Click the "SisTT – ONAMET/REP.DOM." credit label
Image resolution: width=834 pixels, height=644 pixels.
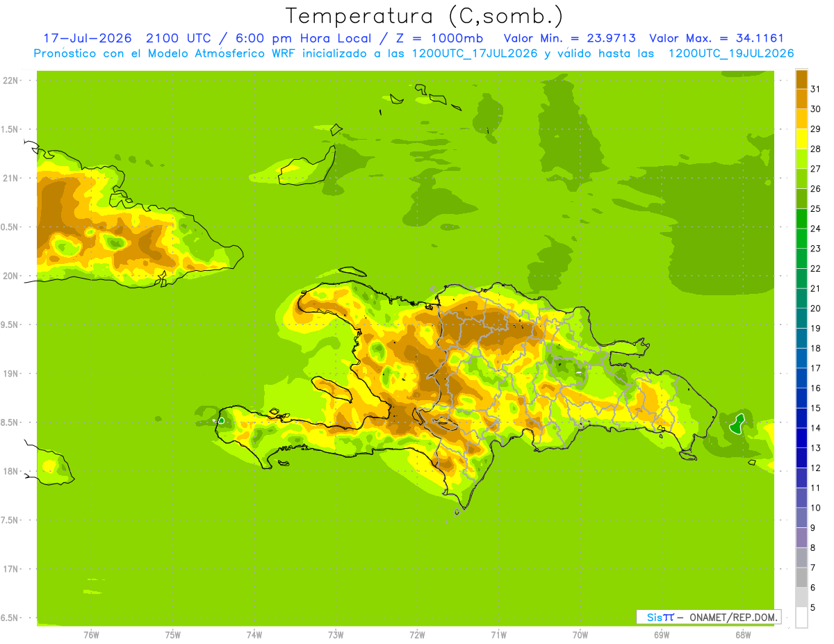tap(708, 617)
